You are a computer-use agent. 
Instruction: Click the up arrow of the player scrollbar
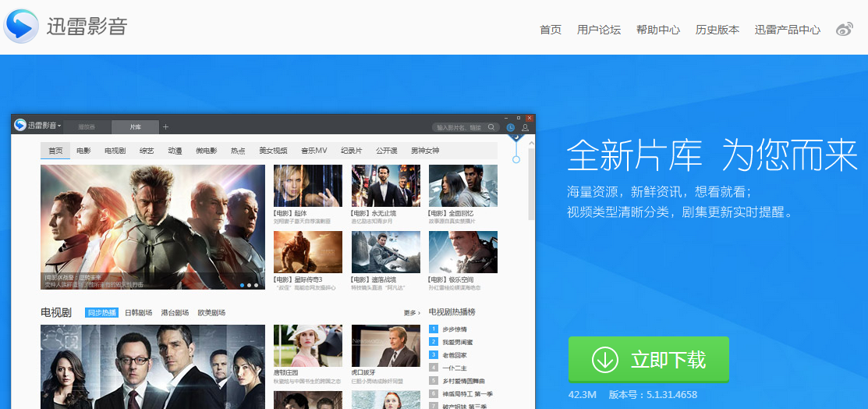click(x=531, y=143)
